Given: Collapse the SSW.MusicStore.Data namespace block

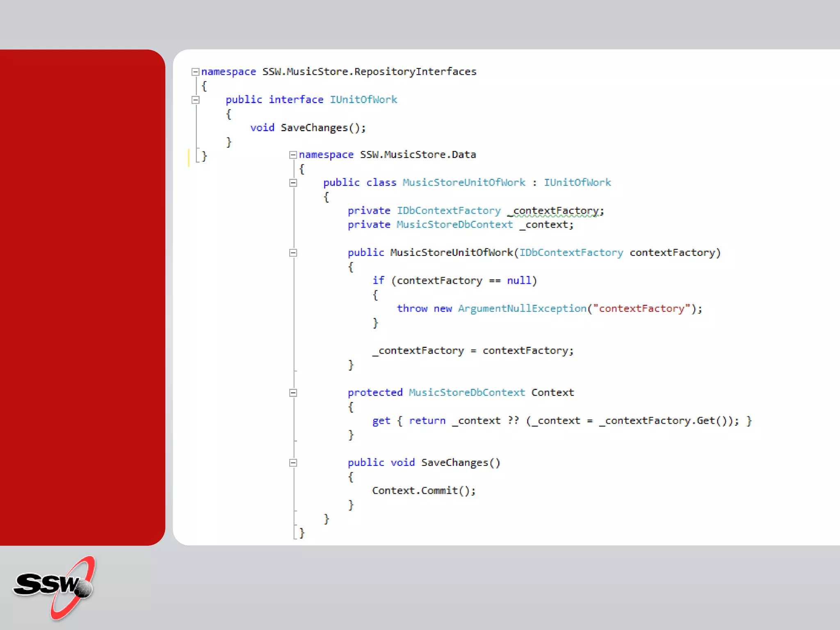Looking at the screenshot, I should (x=293, y=155).
